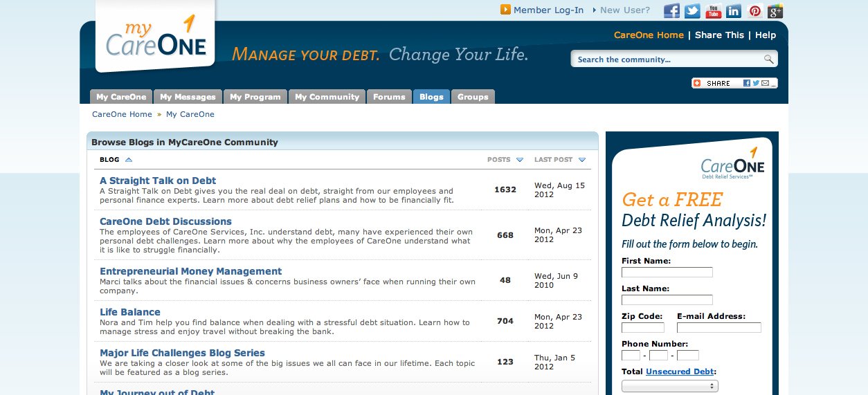Click the last Phone Number box

pyautogui.click(x=688, y=356)
